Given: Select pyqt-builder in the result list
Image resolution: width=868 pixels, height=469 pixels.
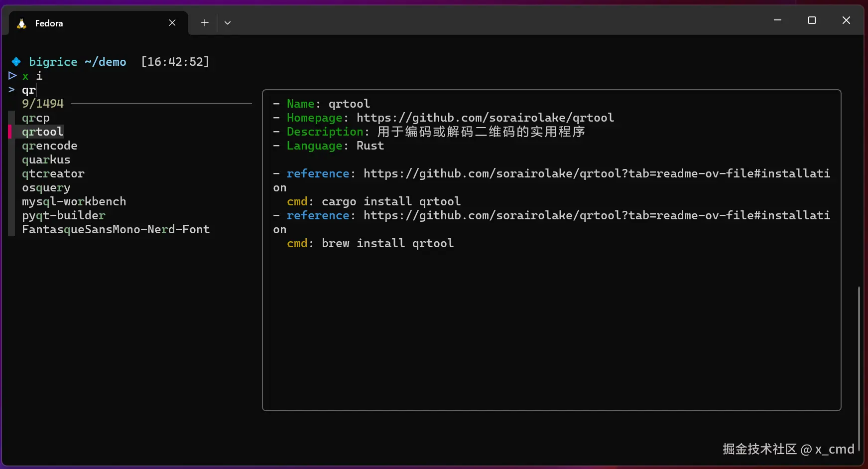Looking at the screenshot, I should pyautogui.click(x=64, y=216).
